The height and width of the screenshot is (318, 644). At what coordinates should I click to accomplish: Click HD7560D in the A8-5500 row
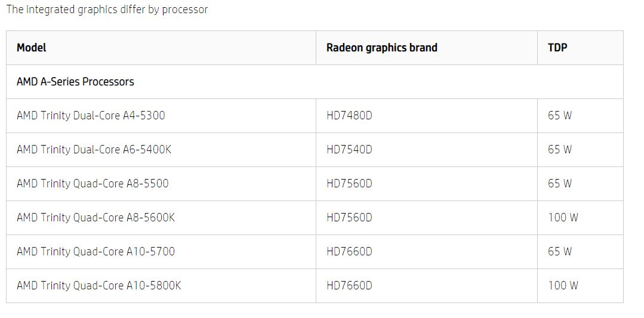point(349,184)
